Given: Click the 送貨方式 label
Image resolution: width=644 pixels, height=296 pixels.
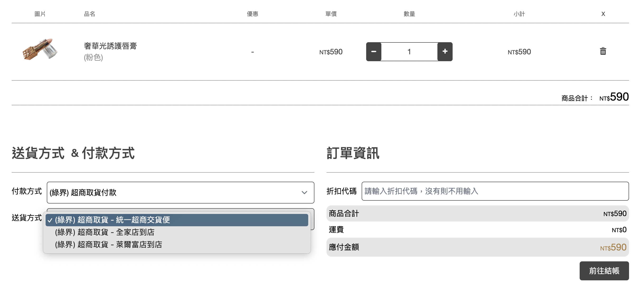Looking at the screenshot, I should click(x=27, y=218).
